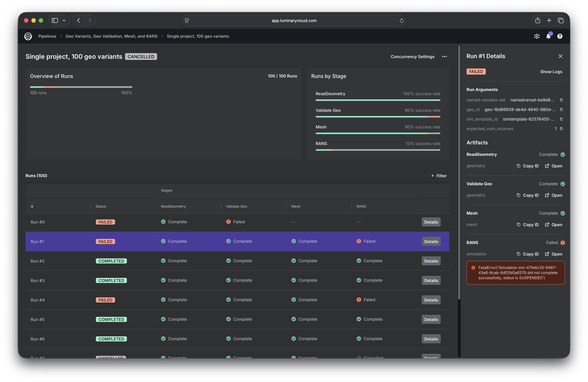Navigate to Pipelines via the breadcrumb
The width and height of the screenshot is (588, 382).
(47, 36)
